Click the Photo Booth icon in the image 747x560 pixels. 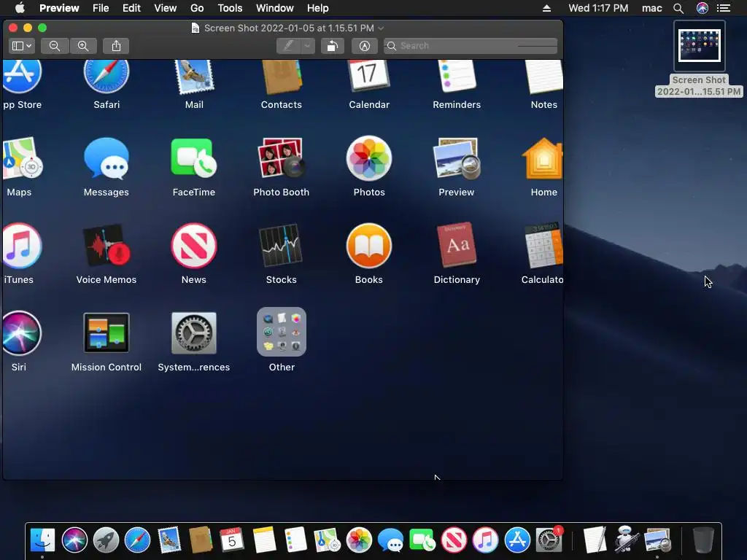(281, 158)
